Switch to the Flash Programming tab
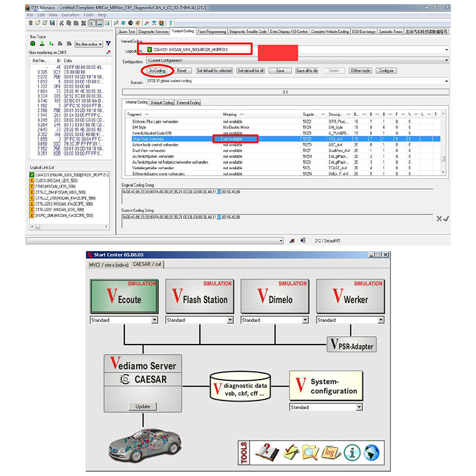Screen dimensions: 476x476 coord(212,32)
